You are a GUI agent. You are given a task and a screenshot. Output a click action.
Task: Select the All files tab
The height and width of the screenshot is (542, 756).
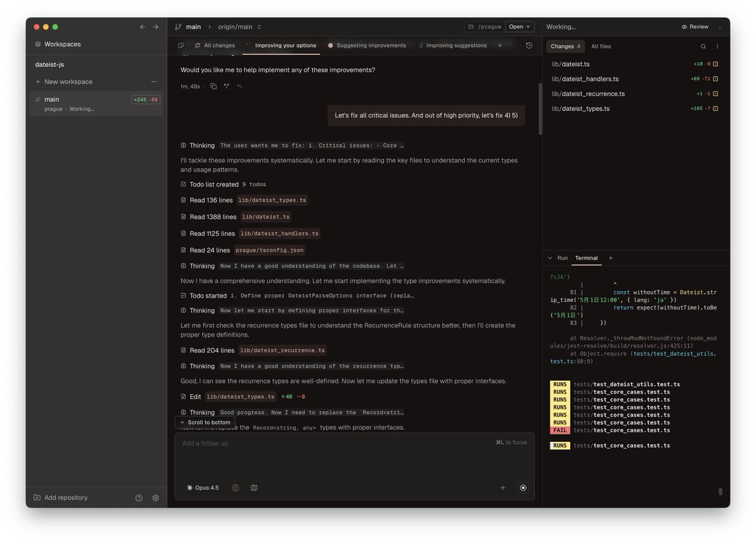pyautogui.click(x=601, y=46)
